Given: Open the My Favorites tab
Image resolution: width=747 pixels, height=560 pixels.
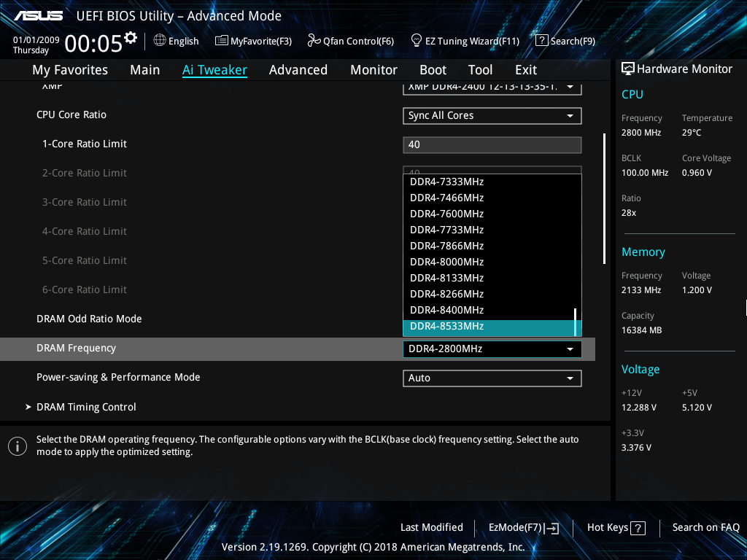Looking at the screenshot, I should click(x=70, y=70).
